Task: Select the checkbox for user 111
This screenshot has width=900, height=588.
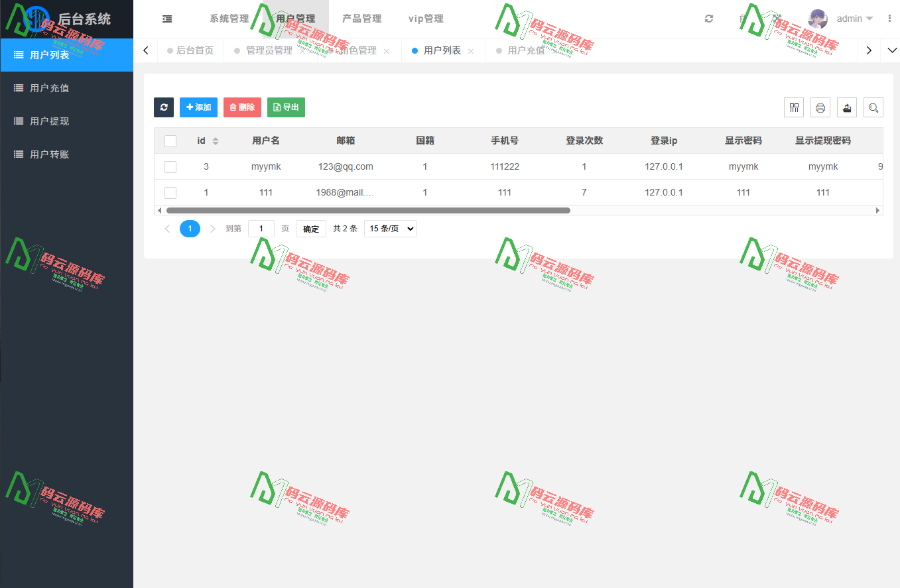Action: (170, 192)
